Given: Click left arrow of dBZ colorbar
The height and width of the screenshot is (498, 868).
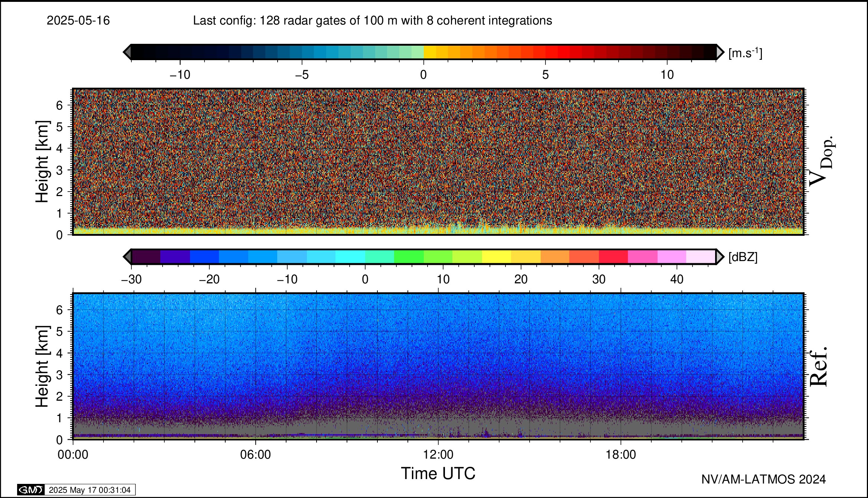Looking at the screenshot, I should pos(127,257).
